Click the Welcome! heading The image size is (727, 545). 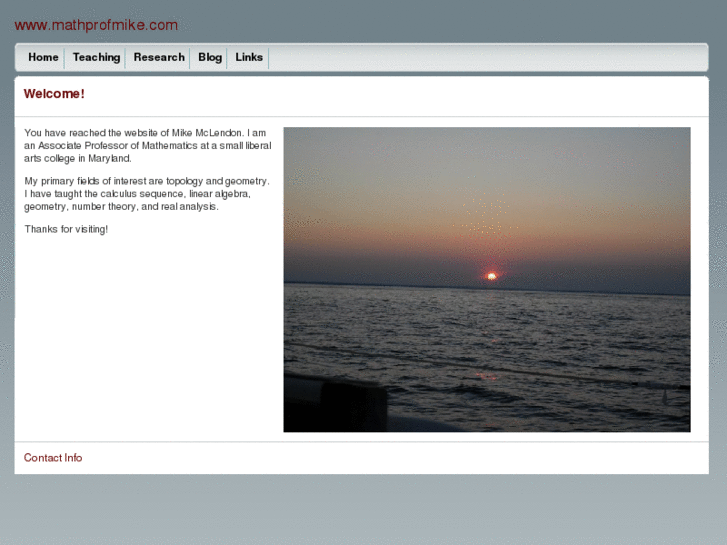(x=54, y=94)
